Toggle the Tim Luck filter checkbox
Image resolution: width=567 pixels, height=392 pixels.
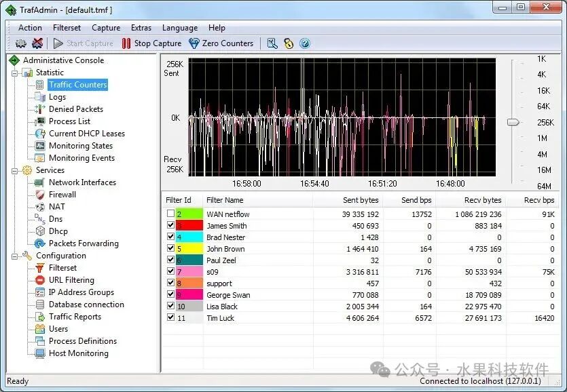170,318
